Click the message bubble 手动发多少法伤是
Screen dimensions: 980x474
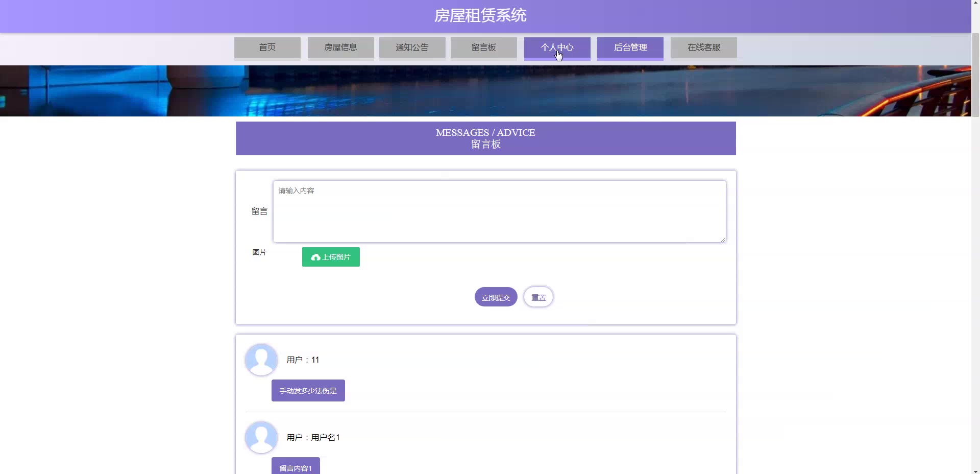point(308,391)
